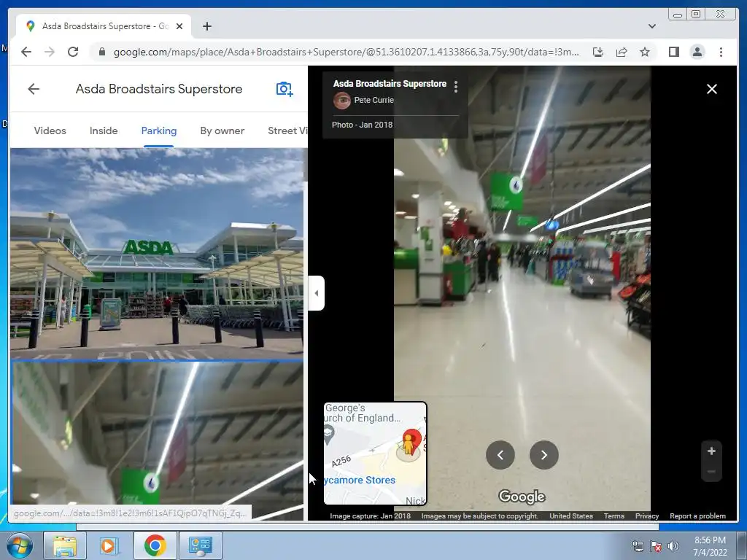Click the address bar URL
The width and height of the screenshot is (747, 560).
(347, 52)
